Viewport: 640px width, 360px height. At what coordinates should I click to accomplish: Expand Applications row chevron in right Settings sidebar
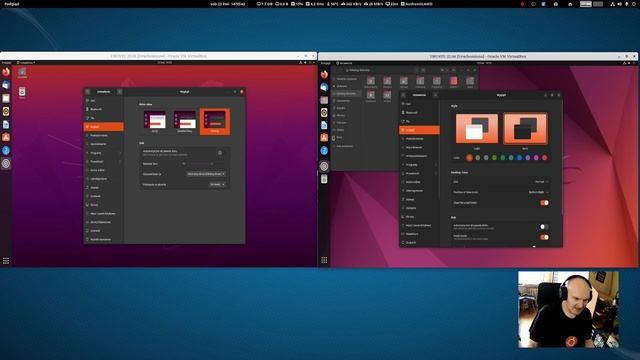pos(436,164)
